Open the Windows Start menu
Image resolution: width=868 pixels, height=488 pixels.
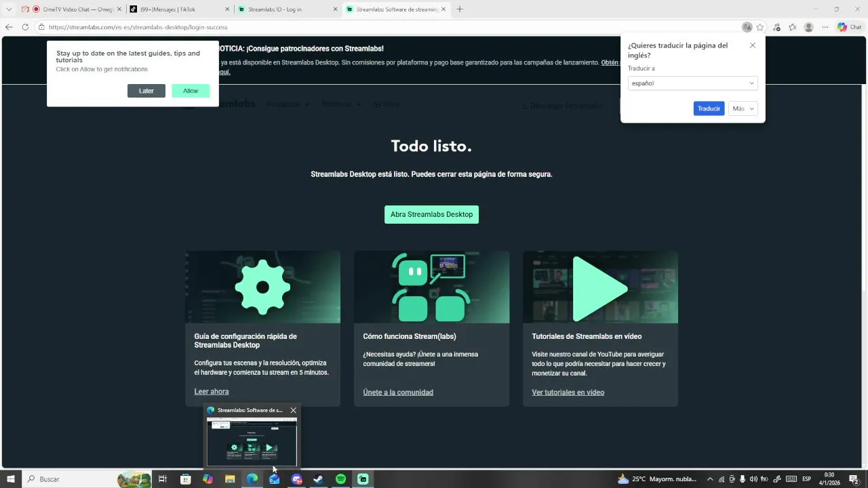tap(10, 479)
